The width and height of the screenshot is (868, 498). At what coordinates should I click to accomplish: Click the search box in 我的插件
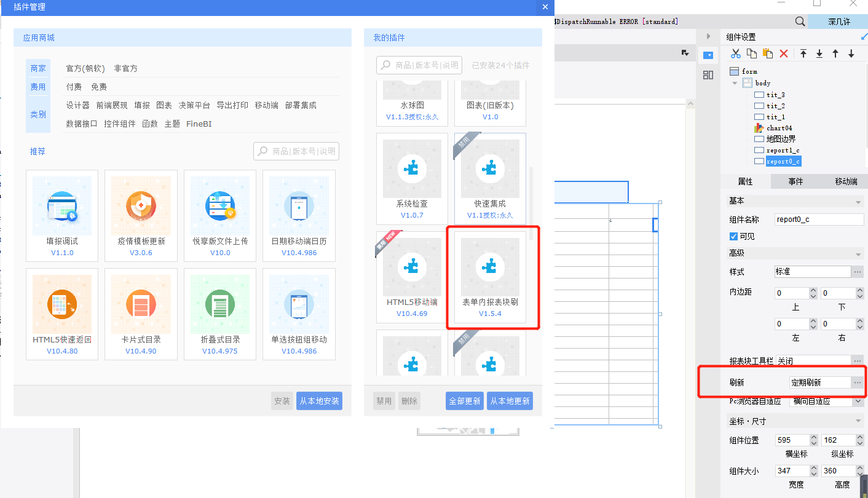[x=419, y=65]
